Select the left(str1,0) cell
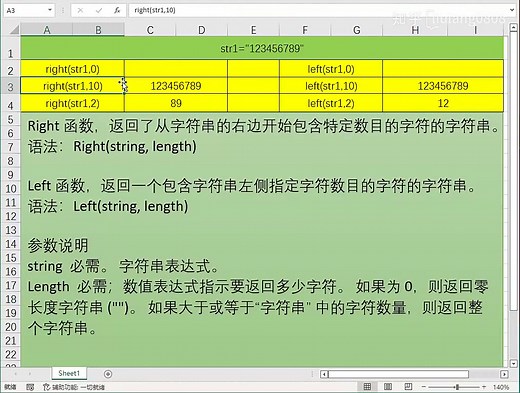 tap(331, 69)
